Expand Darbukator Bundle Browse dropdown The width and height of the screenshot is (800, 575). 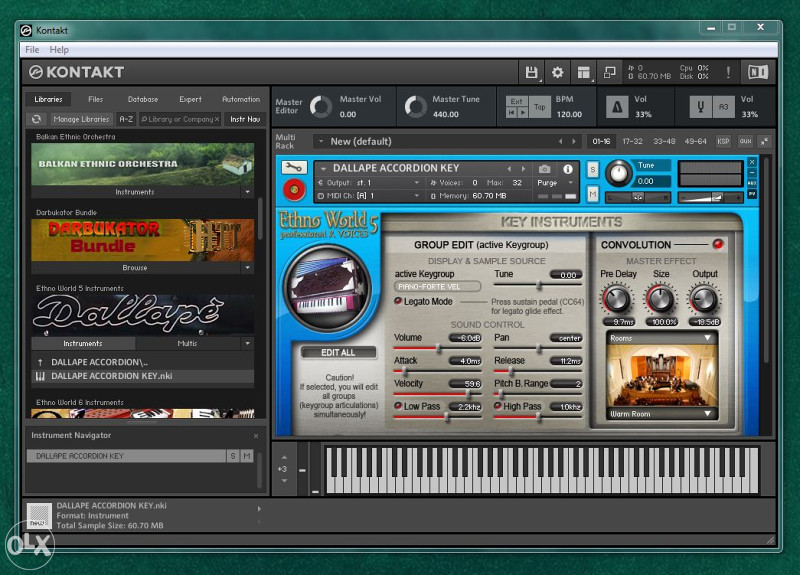(247, 268)
